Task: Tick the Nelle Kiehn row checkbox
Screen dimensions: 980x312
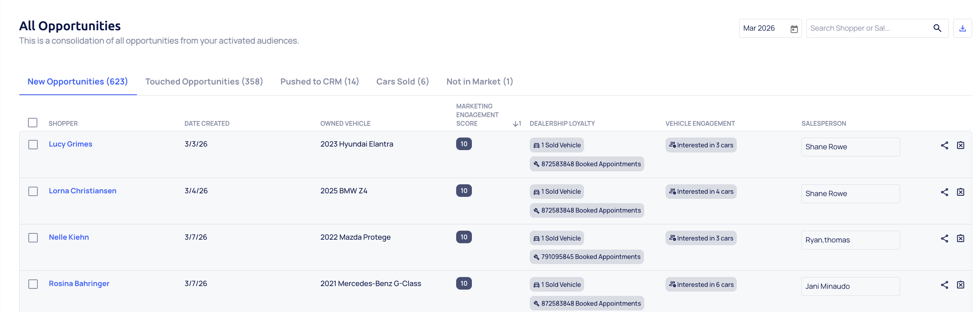Action: point(33,238)
